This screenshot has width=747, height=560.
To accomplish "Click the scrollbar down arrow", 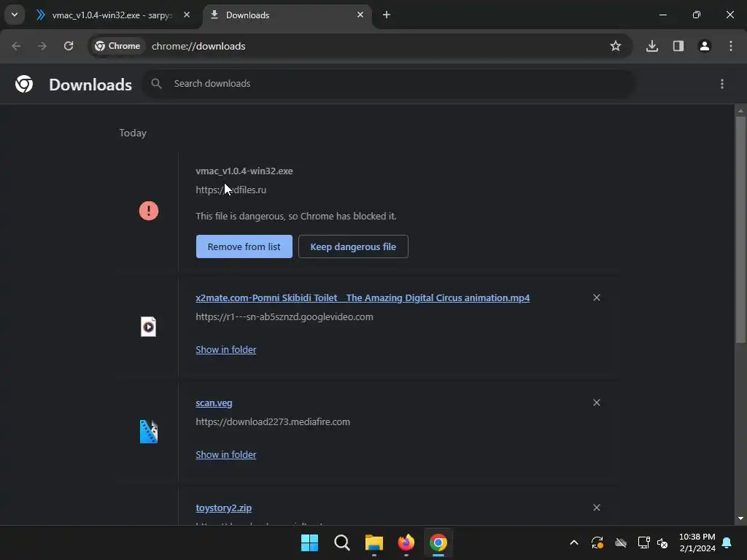I will [x=740, y=518].
